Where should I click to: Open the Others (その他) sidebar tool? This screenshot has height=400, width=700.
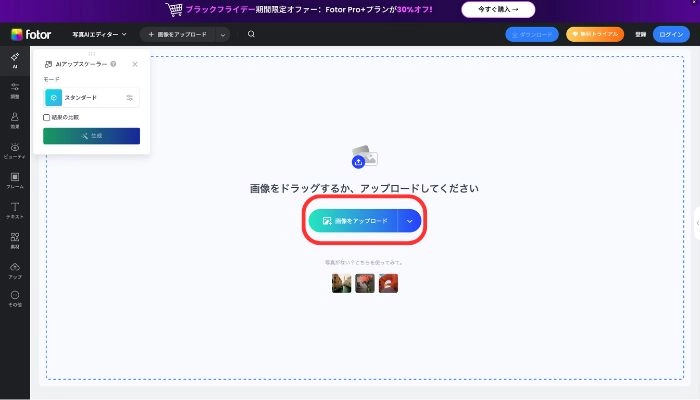click(x=15, y=299)
